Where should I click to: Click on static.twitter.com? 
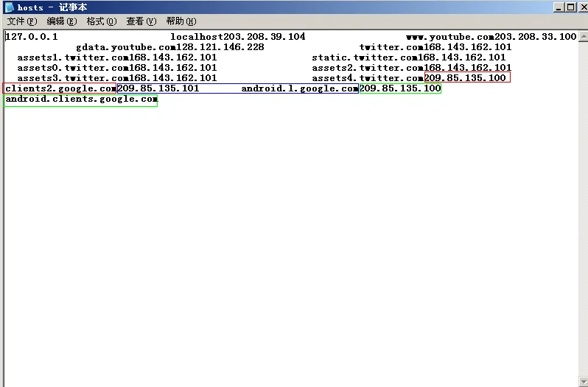(x=365, y=57)
